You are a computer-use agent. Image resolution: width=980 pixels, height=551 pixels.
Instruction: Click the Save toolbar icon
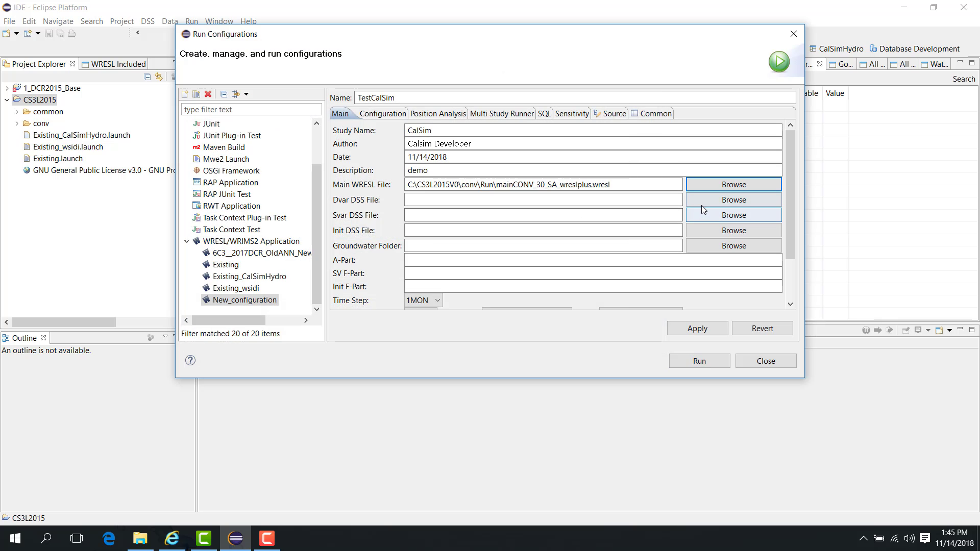tap(49, 33)
